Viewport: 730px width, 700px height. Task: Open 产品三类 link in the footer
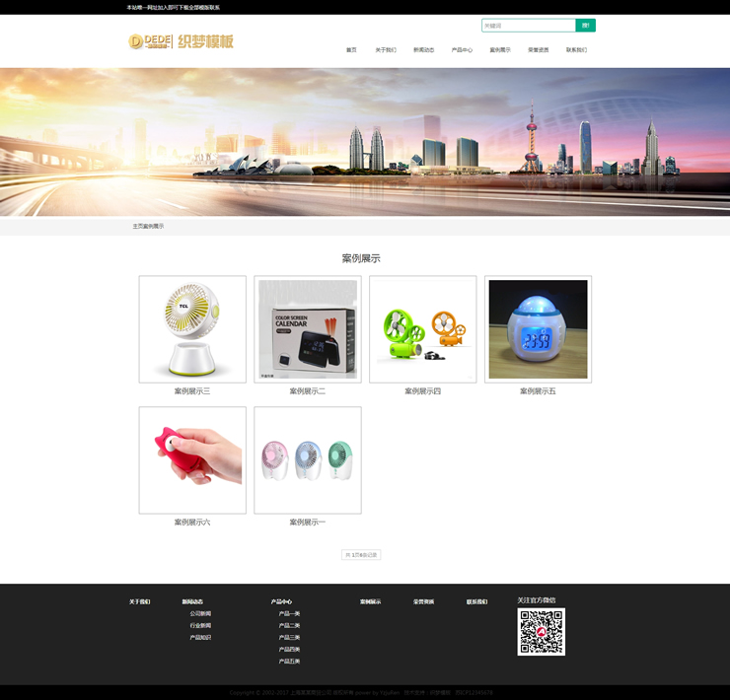[289, 637]
